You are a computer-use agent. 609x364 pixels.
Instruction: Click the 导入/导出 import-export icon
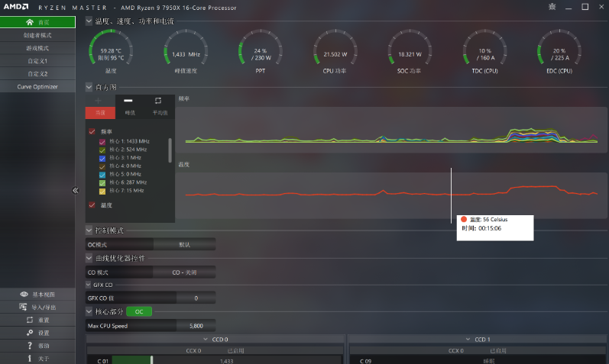click(23, 307)
